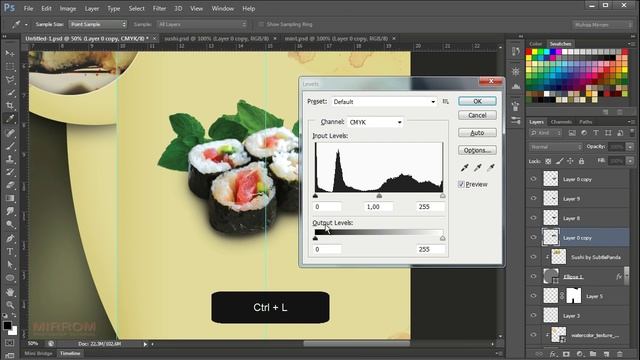Open the Sample Size dropdown
The width and height of the screenshot is (640, 360).
click(x=98, y=24)
